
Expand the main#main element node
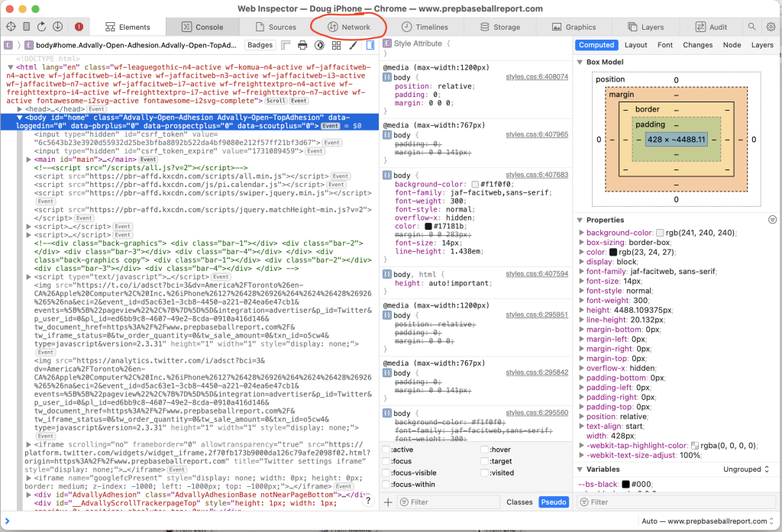pyautogui.click(x=29, y=160)
